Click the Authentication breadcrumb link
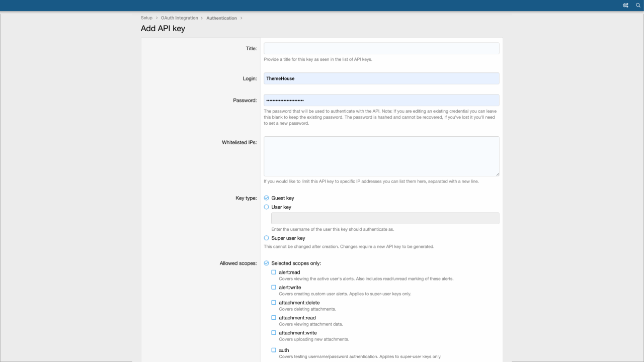644x362 pixels. point(221,18)
